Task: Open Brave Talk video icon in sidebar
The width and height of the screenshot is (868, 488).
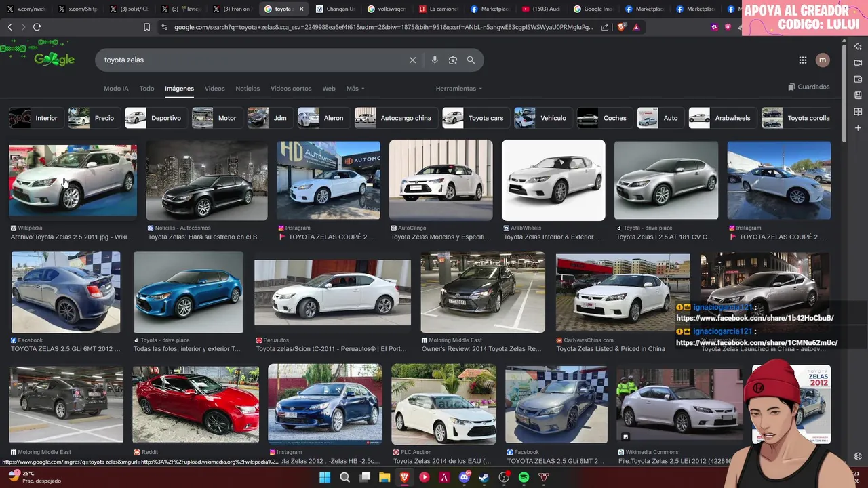Action: (858, 63)
